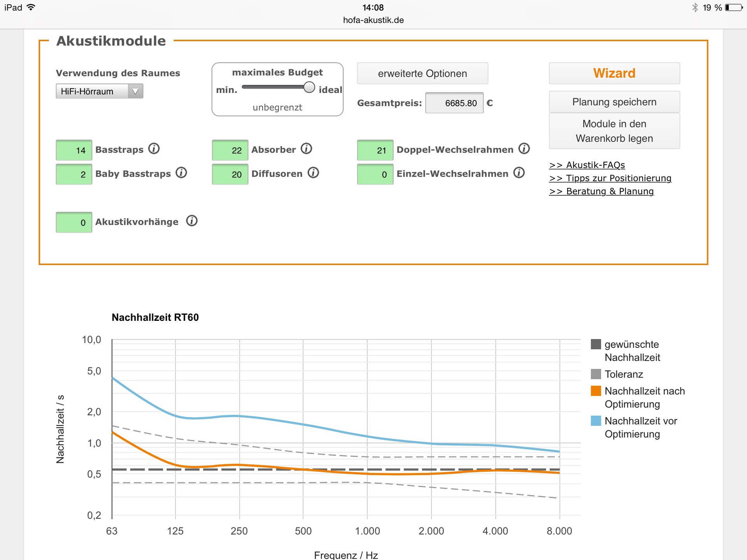Show info for Doppel-Wechselrahmen

tap(524, 149)
